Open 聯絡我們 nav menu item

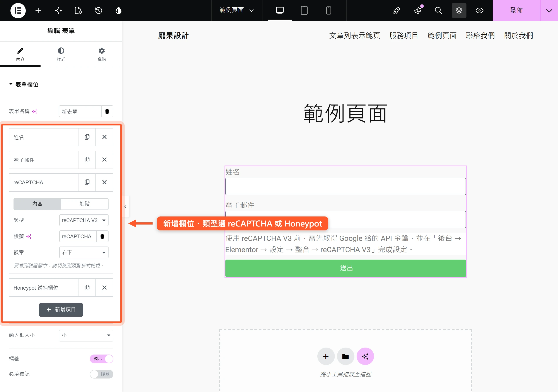[x=480, y=36]
